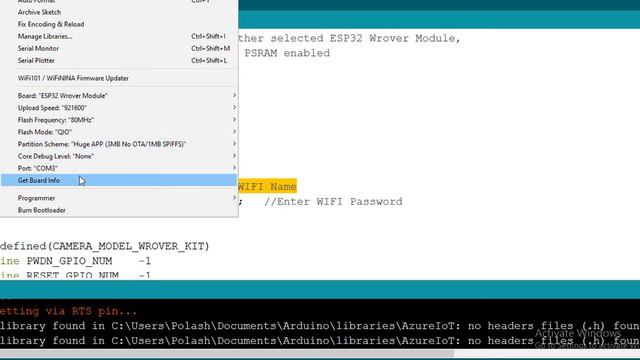Expand Upload Speed "921600" submenu

coord(119,108)
